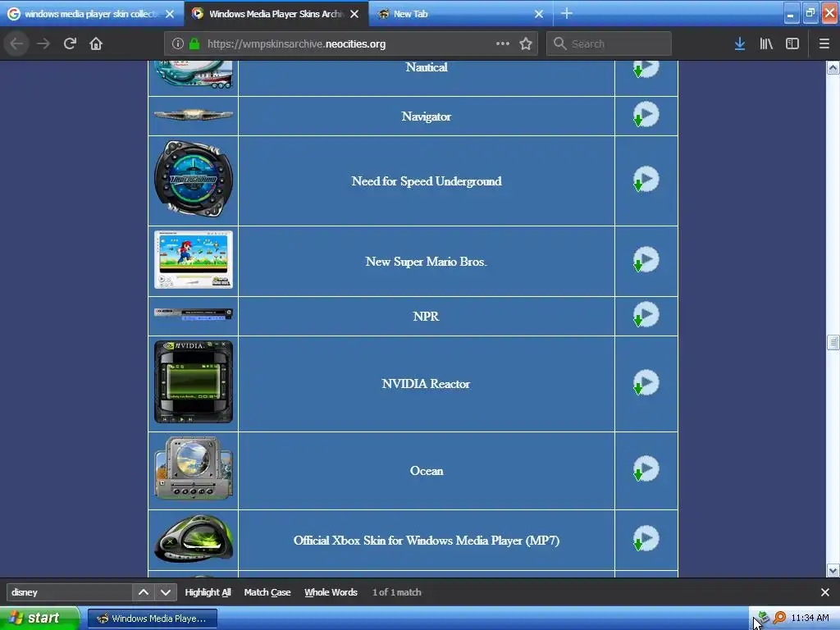Open Navigator skin thumbnail
Screen dimensions: 840x630
pos(194,115)
